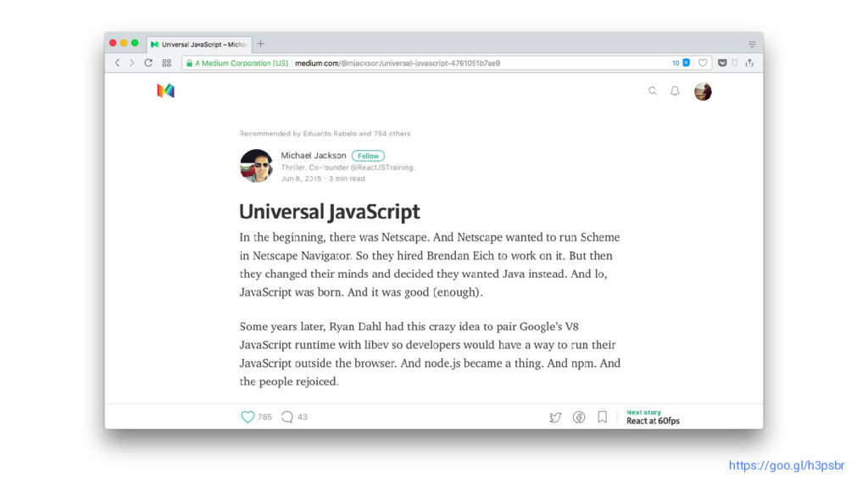The image size is (868, 488).
Task: Reload the page with the refresh icon
Action: pos(148,63)
